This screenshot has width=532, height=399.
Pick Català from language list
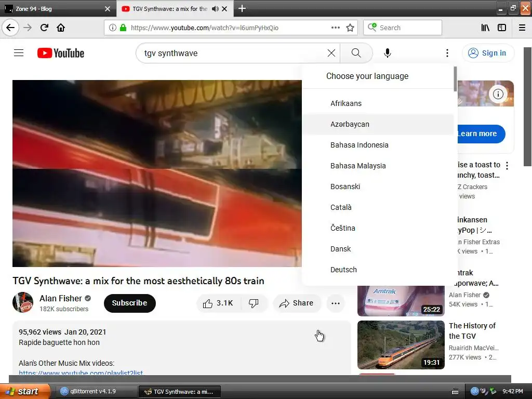[x=378, y=207]
